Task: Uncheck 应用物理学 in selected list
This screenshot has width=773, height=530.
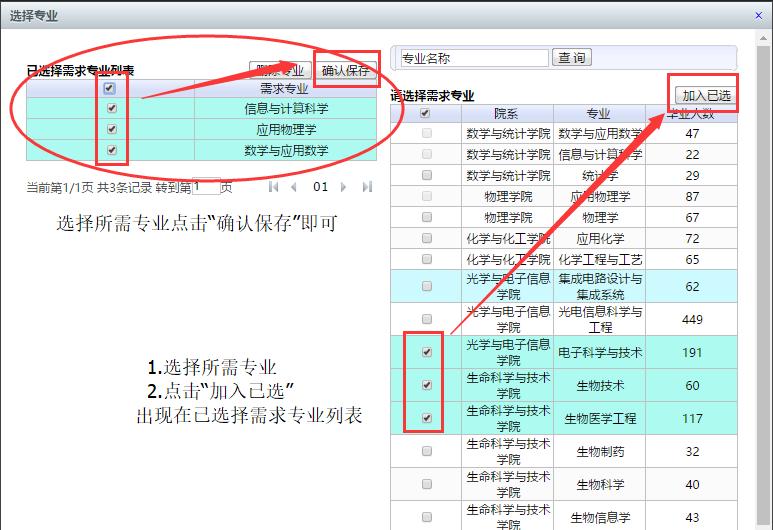Action: click(111, 129)
